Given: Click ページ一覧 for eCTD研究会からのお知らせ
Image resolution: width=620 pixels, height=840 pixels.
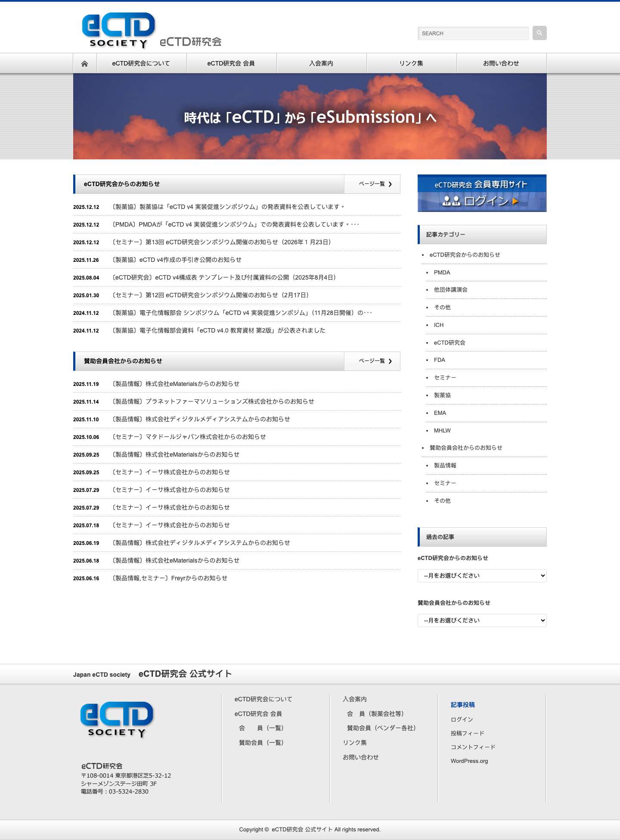Looking at the screenshot, I should (x=372, y=184).
